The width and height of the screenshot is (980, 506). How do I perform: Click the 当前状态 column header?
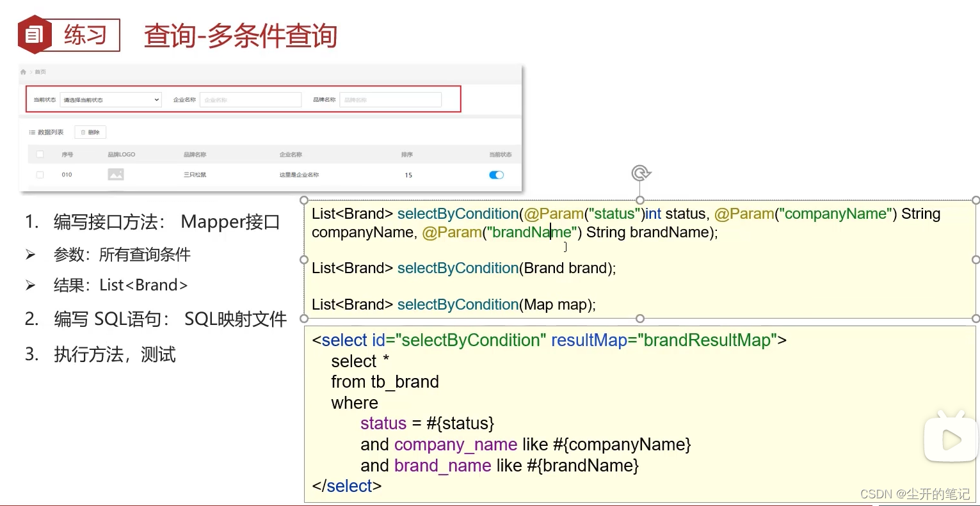coord(501,155)
